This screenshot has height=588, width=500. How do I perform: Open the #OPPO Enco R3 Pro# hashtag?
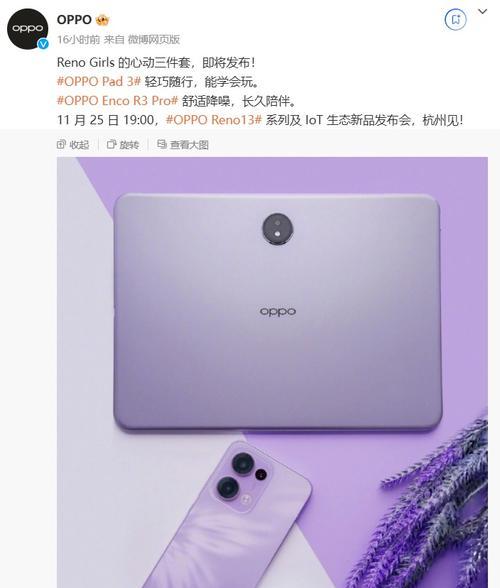(x=117, y=100)
